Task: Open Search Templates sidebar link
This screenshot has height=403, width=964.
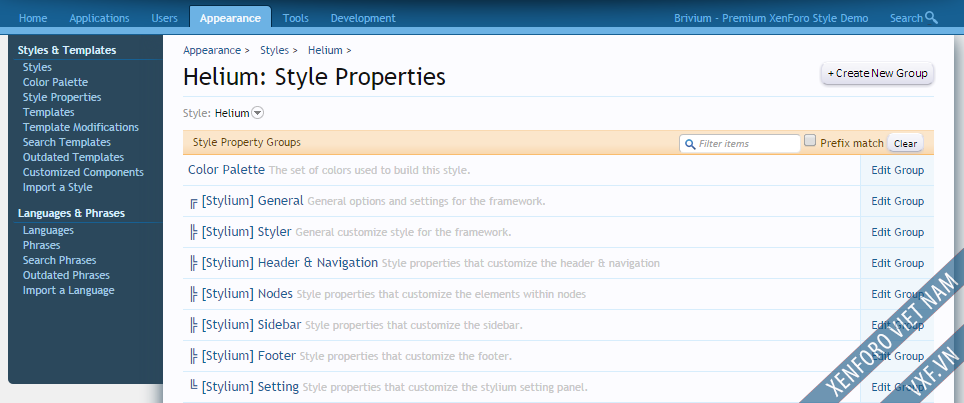Action: click(67, 142)
